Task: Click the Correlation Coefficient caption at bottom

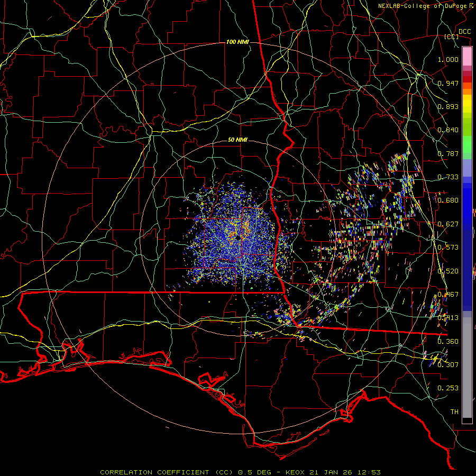Action: coord(240,472)
